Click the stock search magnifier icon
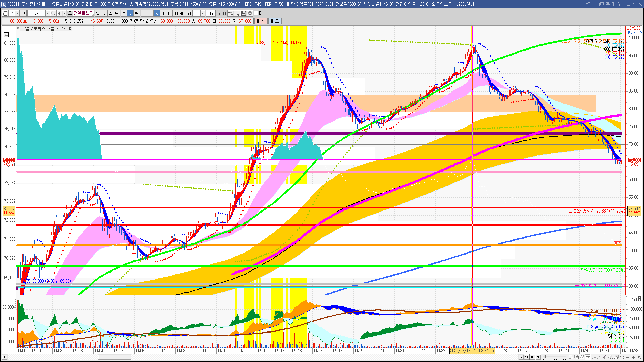 click(53, 13)
